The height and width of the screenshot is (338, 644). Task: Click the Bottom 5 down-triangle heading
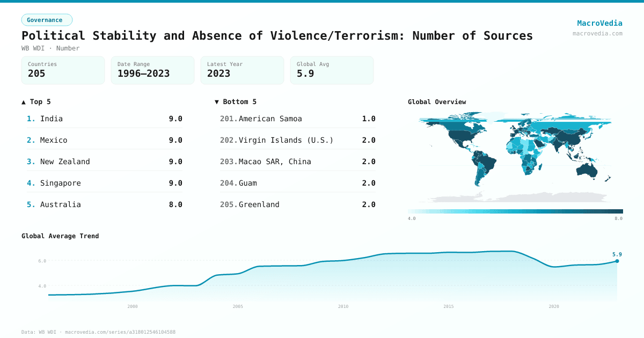point(236,101)
